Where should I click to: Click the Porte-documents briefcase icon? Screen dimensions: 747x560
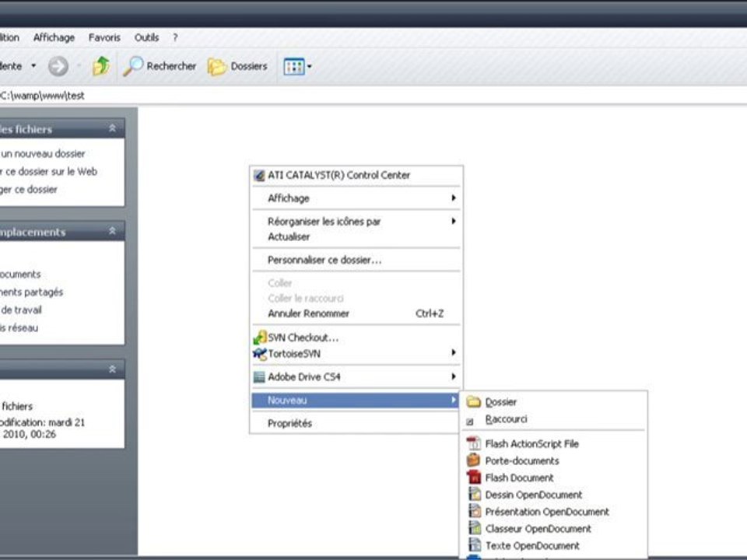point(474,460)
